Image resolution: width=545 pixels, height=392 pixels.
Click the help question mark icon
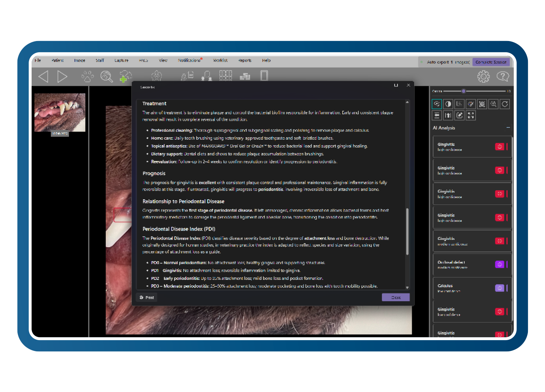click(x=502, y=76)
